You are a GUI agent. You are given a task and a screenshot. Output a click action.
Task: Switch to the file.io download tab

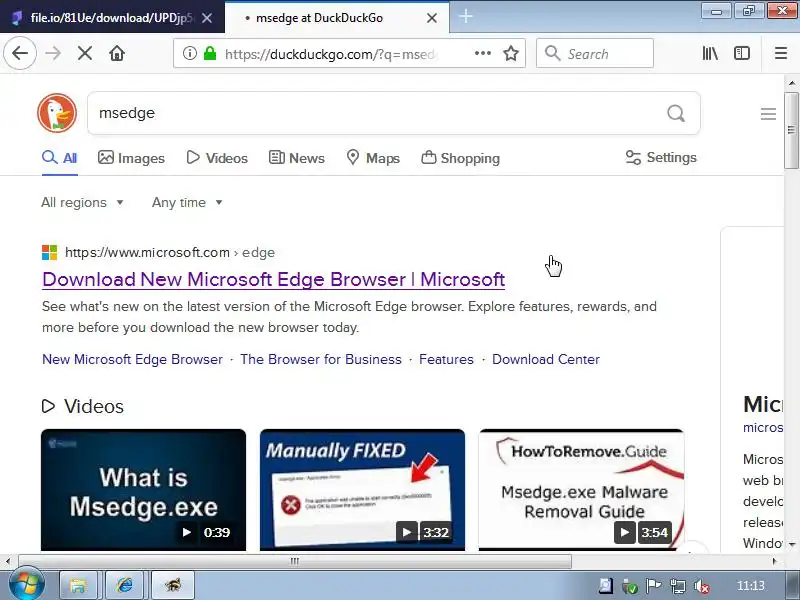112,17
